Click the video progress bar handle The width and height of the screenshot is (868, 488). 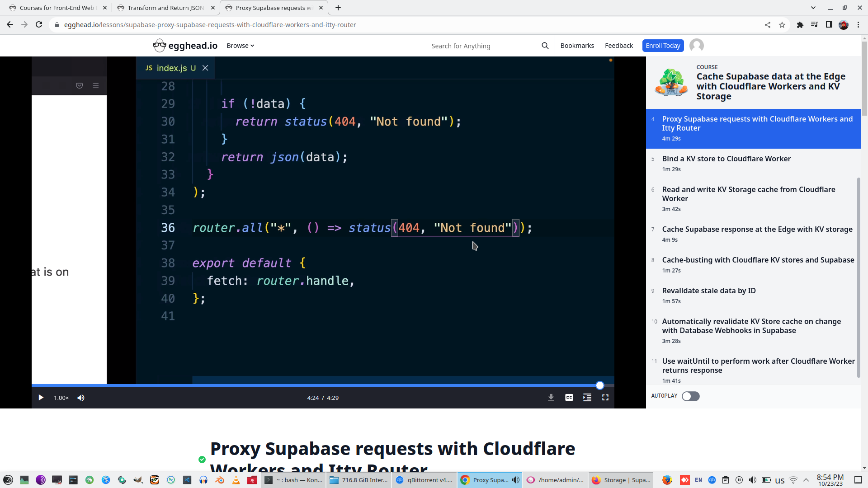(x=600, y=385)
